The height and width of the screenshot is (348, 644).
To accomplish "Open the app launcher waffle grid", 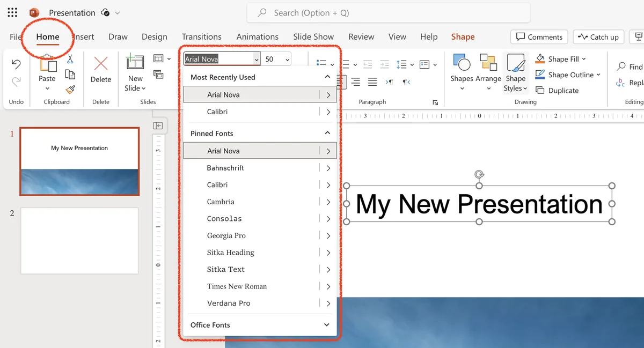I will pos(12,12).
